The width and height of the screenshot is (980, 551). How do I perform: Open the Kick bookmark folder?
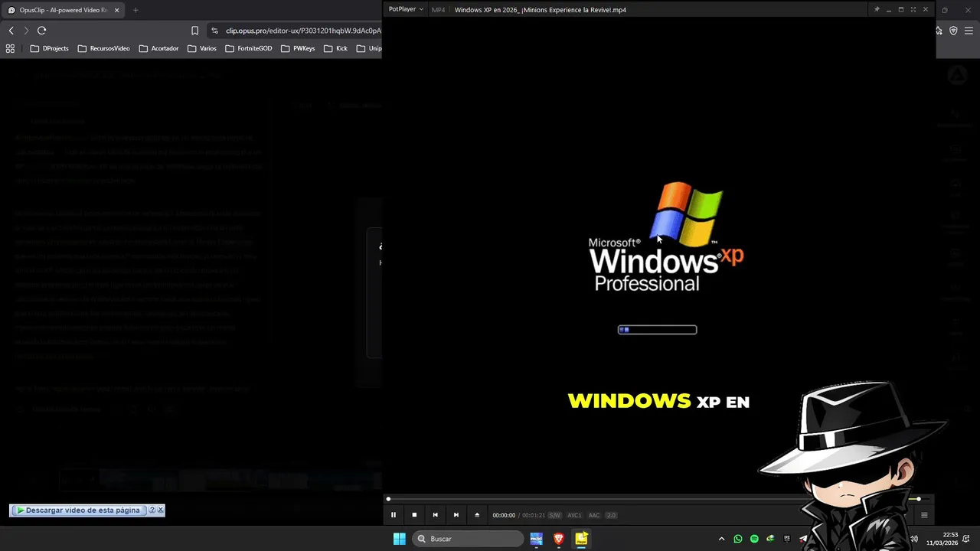(335, 48)
